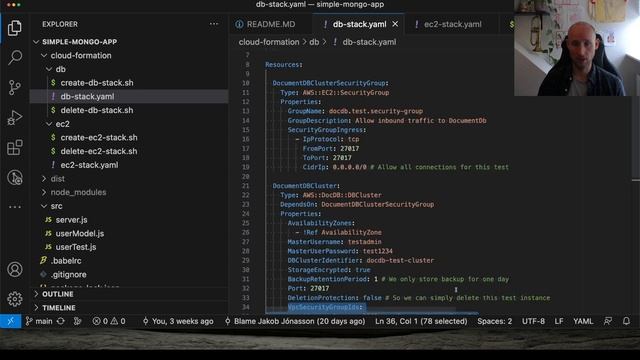Click line 21 DocumentDBCluster in editor
The height and width of the screenshot is (360, 640).
point(306,186)
